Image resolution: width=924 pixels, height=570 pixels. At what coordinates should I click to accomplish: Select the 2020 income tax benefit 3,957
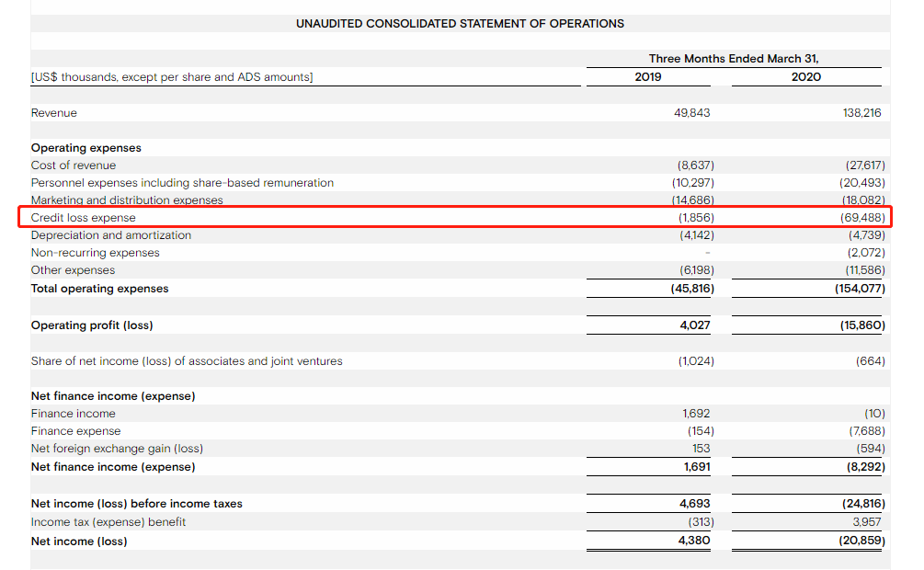(x=868, y=522)
